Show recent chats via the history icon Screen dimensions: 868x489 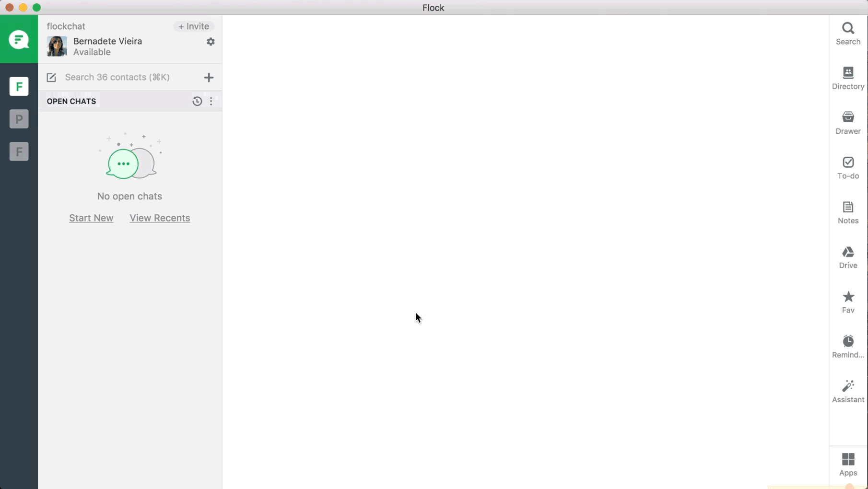197,101
